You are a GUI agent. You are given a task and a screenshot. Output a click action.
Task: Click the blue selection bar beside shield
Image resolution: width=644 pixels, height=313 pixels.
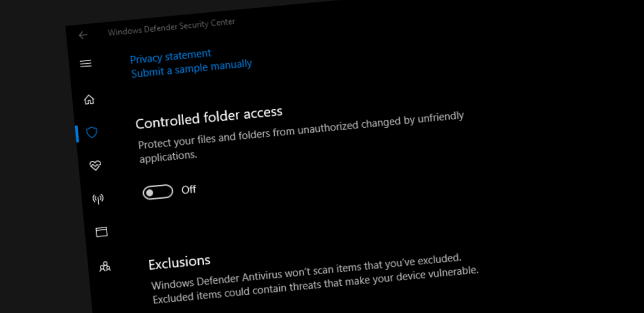(77, 134)
